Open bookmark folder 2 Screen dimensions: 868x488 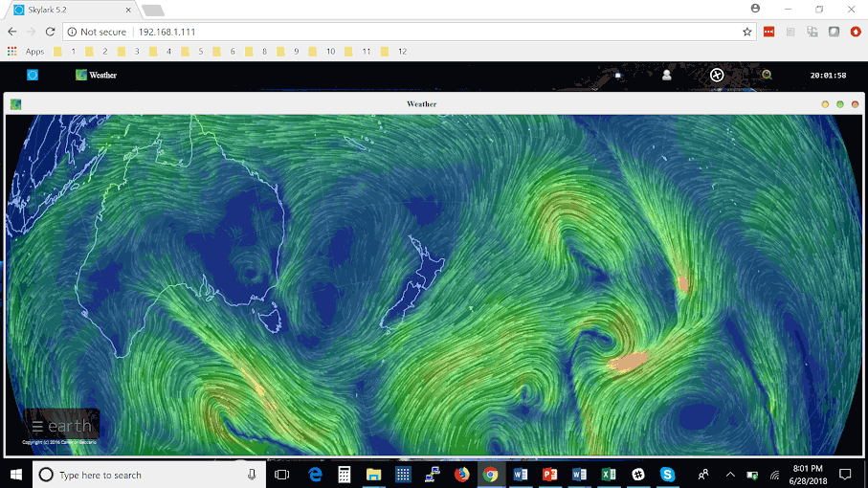(x=97, y=52)
